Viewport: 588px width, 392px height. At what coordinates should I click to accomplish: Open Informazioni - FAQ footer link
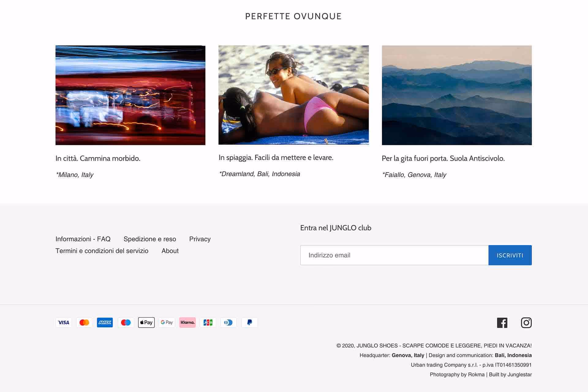[x=83, y=239]
